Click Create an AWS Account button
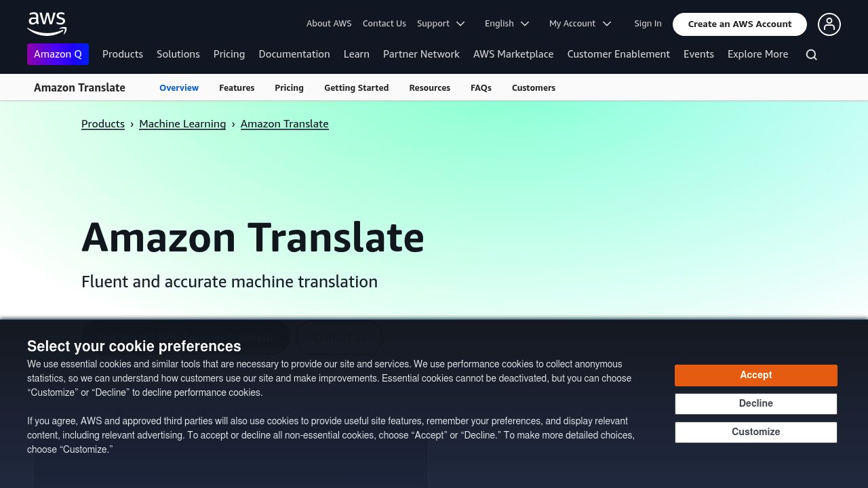The image size is (868, 488). [x=740, y=24]
